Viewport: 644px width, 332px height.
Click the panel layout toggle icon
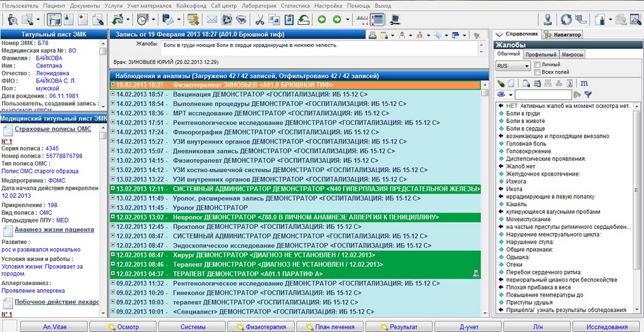[x=377, y=19]
